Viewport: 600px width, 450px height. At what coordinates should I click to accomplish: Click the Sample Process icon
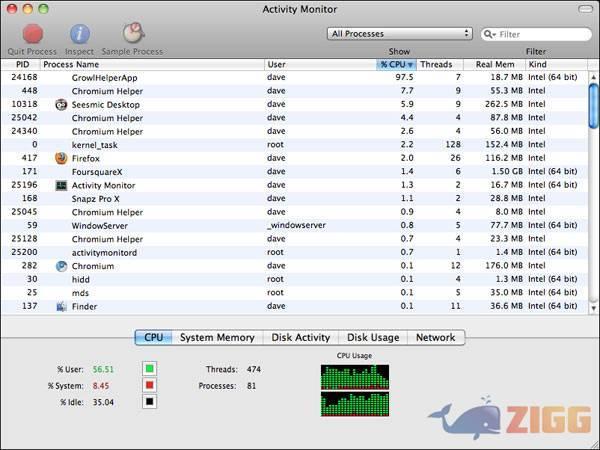[133, 33]
